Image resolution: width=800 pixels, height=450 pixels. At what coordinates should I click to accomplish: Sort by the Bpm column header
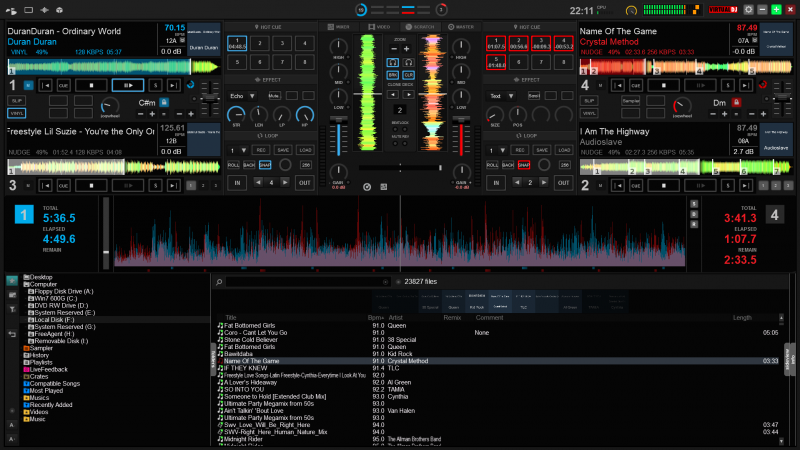click(x=376, y=317)
